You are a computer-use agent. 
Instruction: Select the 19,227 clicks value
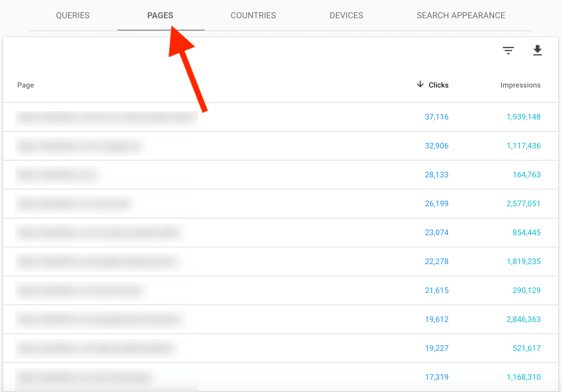(437, 348)
